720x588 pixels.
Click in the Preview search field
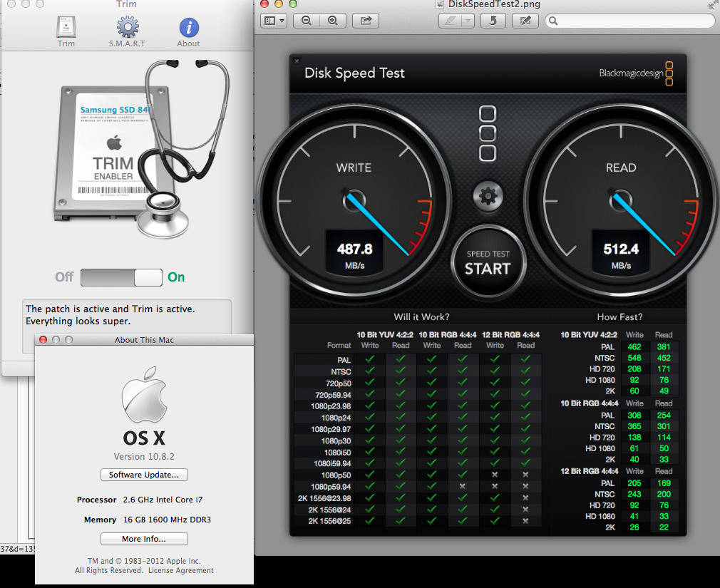point(630,21)
